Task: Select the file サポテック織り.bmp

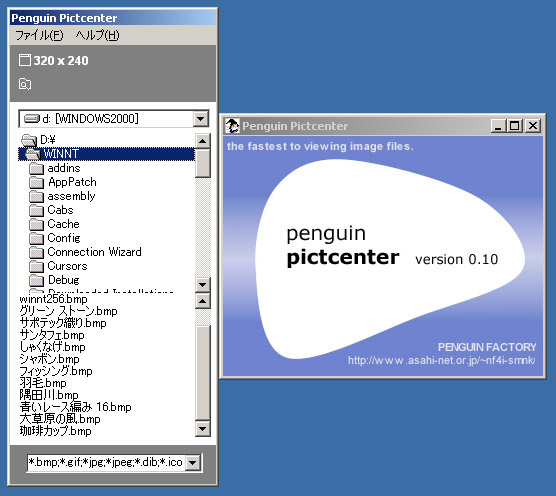Action: pos(63,323)
